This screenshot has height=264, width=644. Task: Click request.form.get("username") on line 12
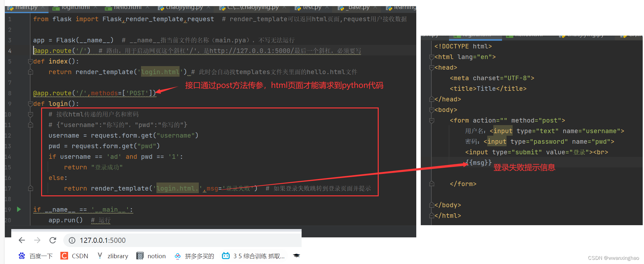click(x=145, y=135)
